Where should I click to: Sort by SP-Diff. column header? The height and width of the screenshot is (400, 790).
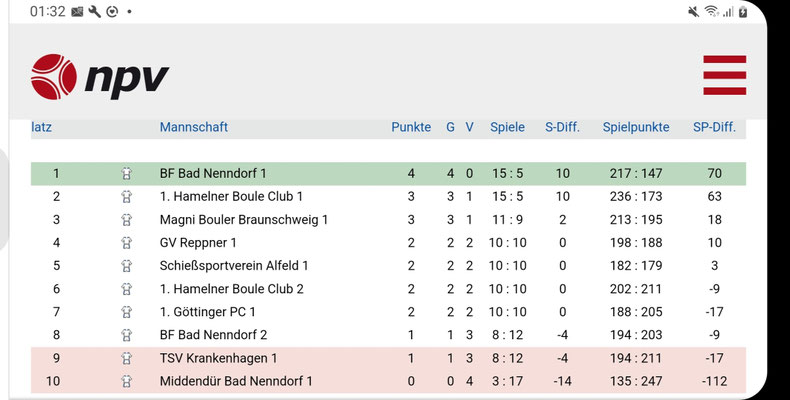(714, 127)
